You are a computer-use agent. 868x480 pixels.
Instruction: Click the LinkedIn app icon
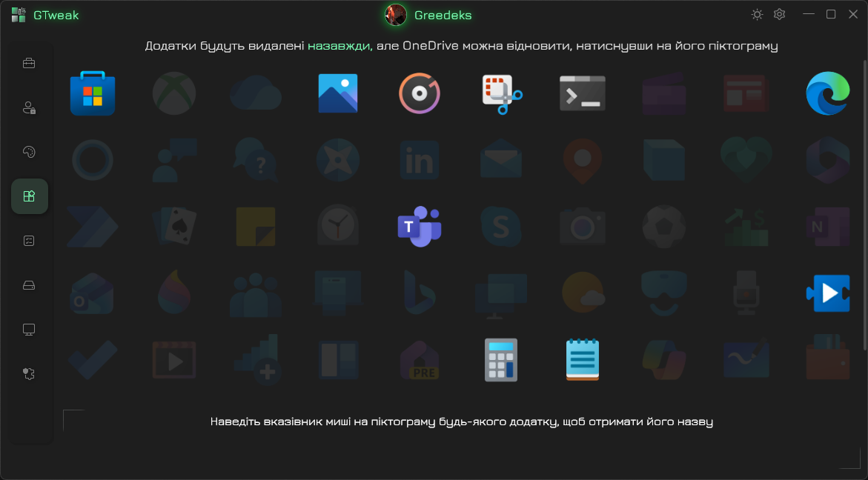pyautogui.click(x=419, y=160)
